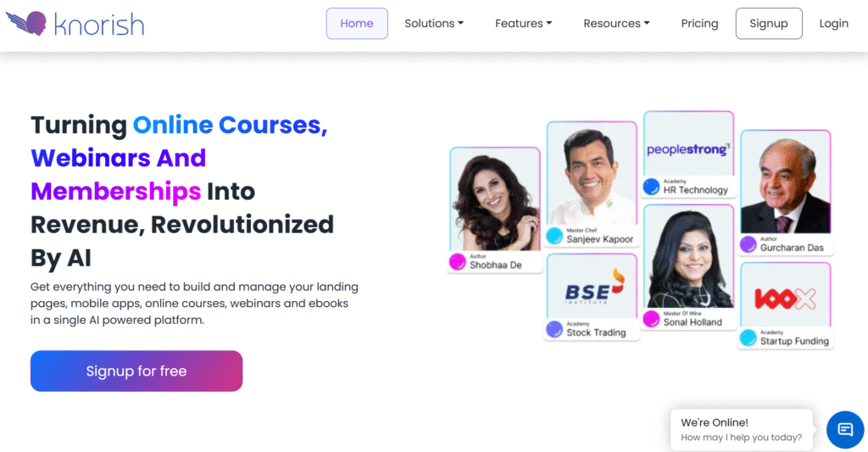Click the magenta circle beside Sonal Holland
This screenshot has height=452, width=868.
[651, 319]
